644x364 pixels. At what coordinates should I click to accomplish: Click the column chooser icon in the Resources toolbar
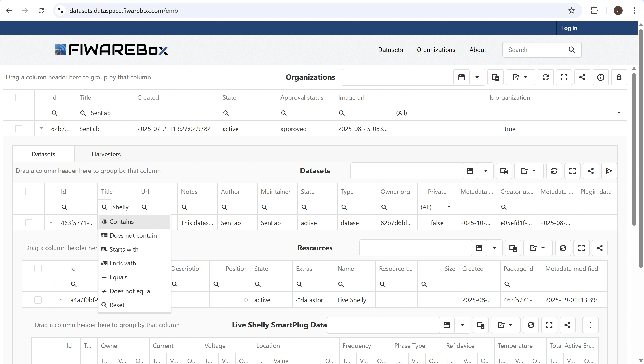click(513, 248)
